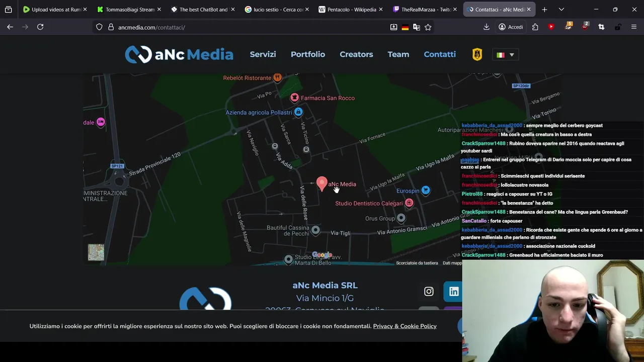Click the aNc Media SRL heading text
This screenshot has height=362, width=644.
pos(325,285)
